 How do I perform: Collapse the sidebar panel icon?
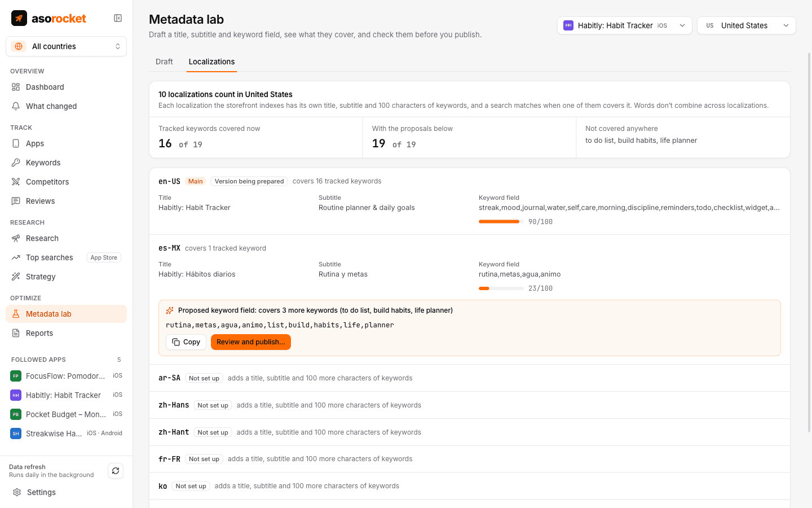click(x=118, y=18)
